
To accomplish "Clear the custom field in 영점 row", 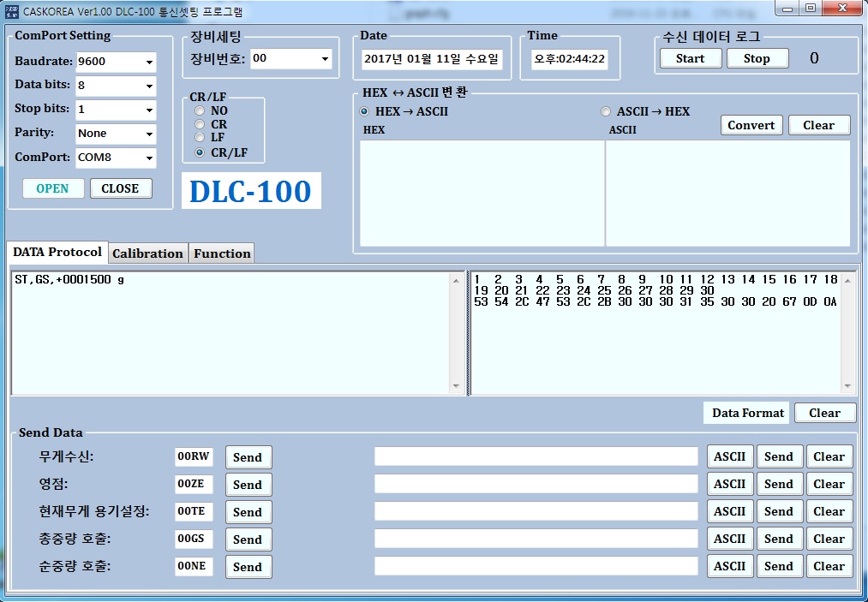I will (x=829, y=484).
